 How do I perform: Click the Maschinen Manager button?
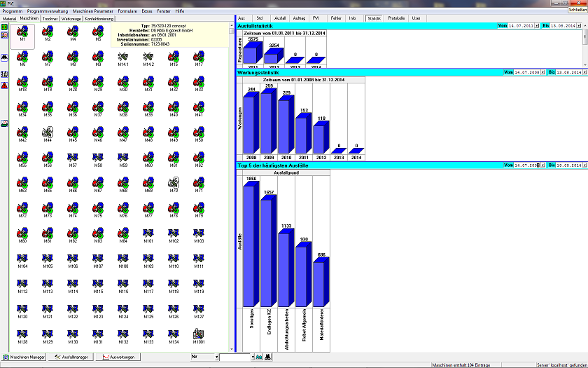24,357
